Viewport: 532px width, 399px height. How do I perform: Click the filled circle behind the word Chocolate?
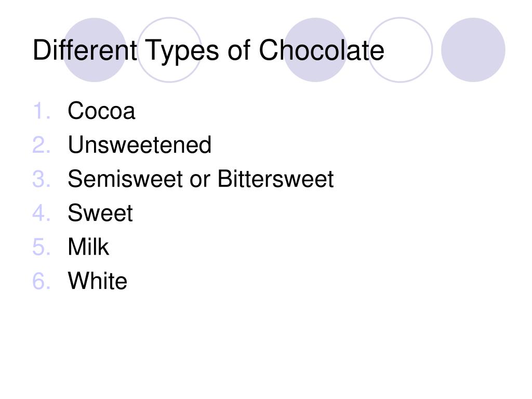(x=315, y=50)
